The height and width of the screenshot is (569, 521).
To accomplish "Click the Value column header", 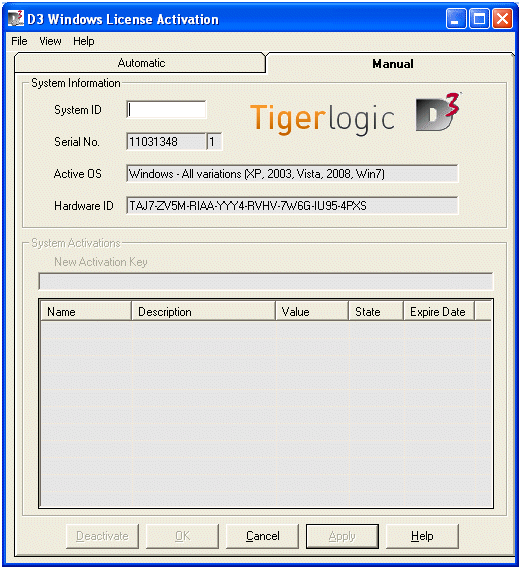I will 312,312.
